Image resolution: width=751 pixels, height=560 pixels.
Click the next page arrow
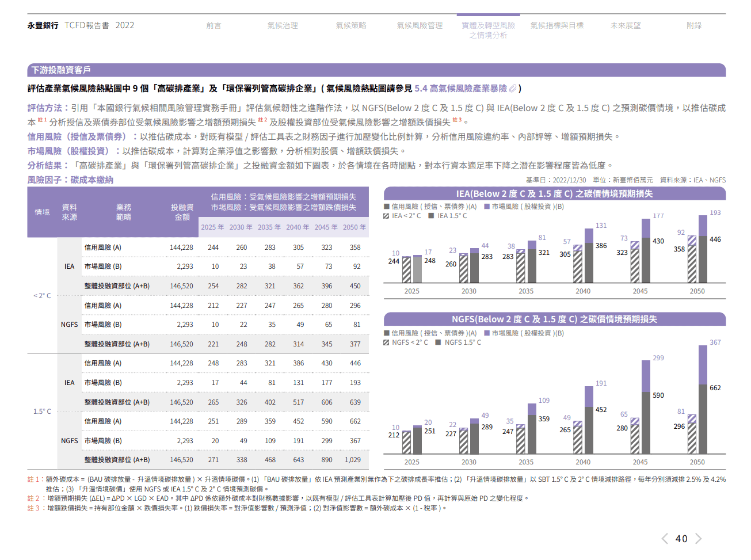(x=698, y=539)
